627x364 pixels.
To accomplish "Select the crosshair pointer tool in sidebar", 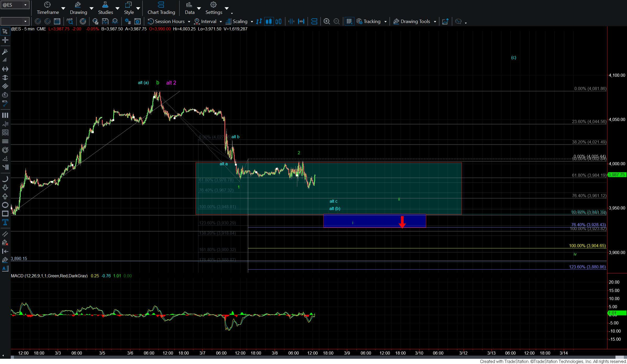I will click(5, 40).
